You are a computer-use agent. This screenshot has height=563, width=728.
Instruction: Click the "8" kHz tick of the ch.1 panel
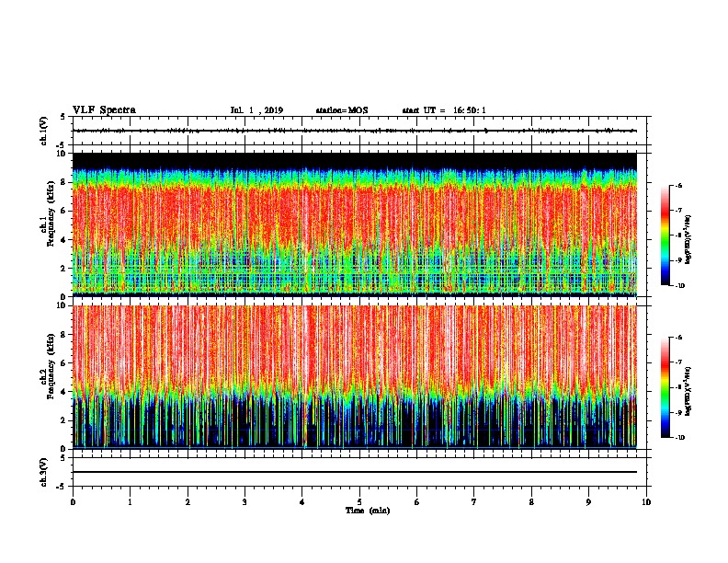click(63, 182)
